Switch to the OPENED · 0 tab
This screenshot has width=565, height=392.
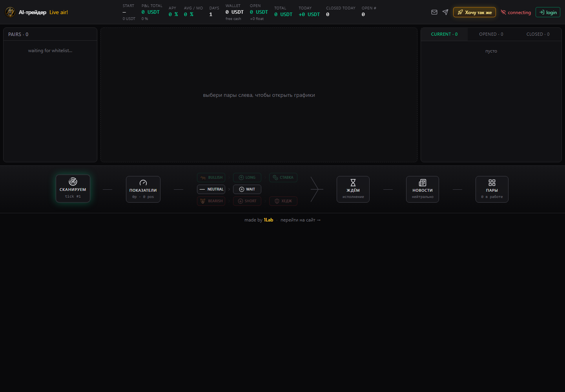[x=491, y=34]
